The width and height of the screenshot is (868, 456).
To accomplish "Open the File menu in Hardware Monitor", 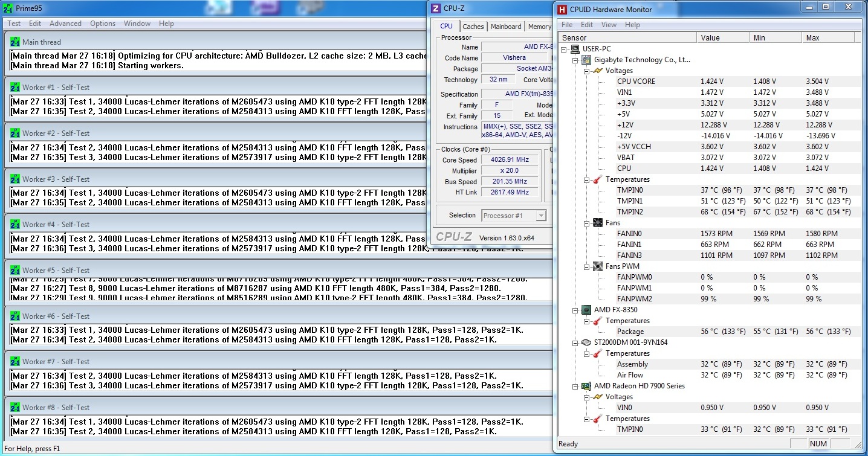I will [x=567, y=25].
